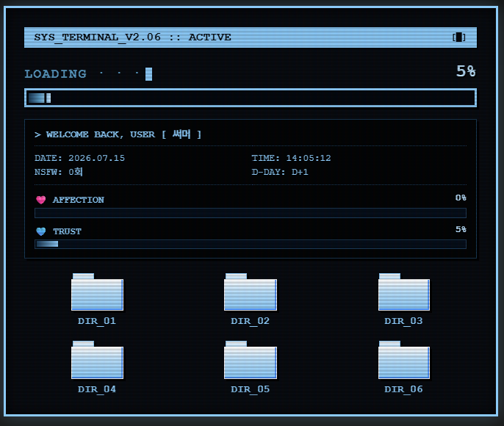Open the DIR_03 folder icon
The width and height of the screenshot is (504, 426).
(x=404, y=292)
